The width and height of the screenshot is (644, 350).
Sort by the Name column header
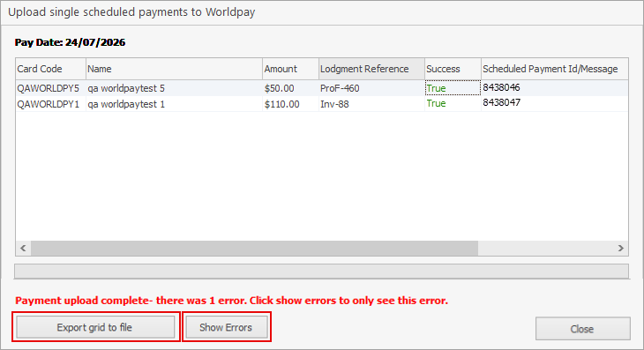click(x=174, y=69)
